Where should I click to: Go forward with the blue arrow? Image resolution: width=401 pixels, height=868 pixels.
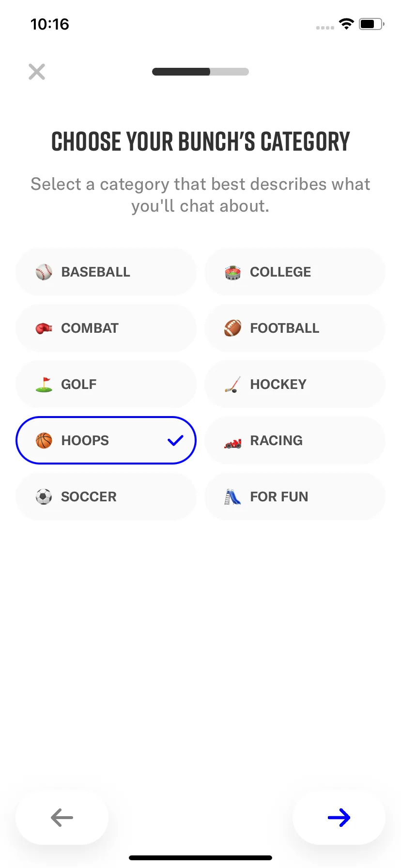(339, 818)
